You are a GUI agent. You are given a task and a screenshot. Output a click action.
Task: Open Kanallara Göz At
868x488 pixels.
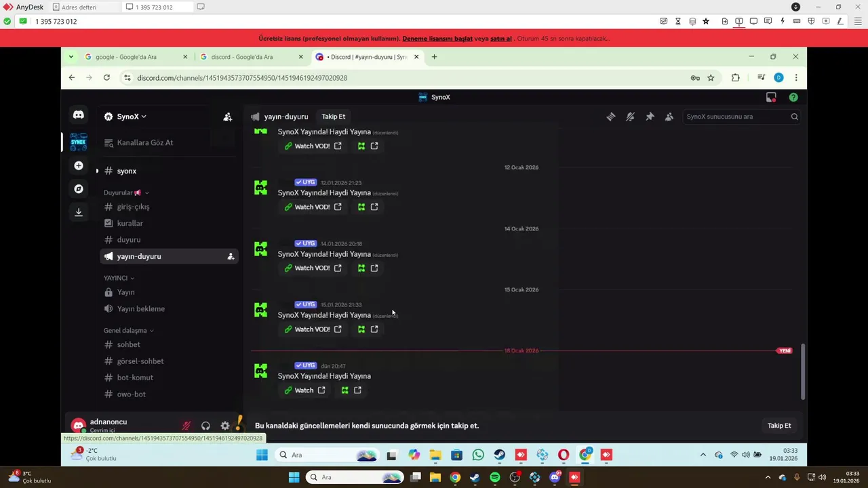[168, 142]
